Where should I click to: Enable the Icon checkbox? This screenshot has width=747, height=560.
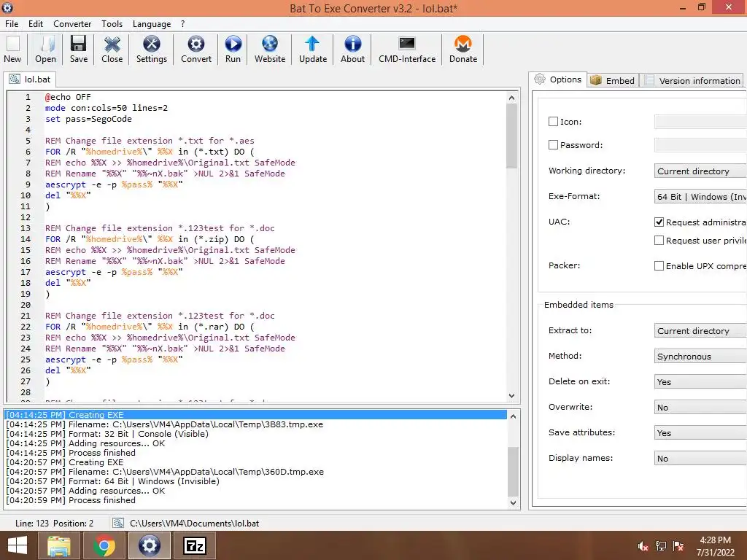[x=553, y=122]
